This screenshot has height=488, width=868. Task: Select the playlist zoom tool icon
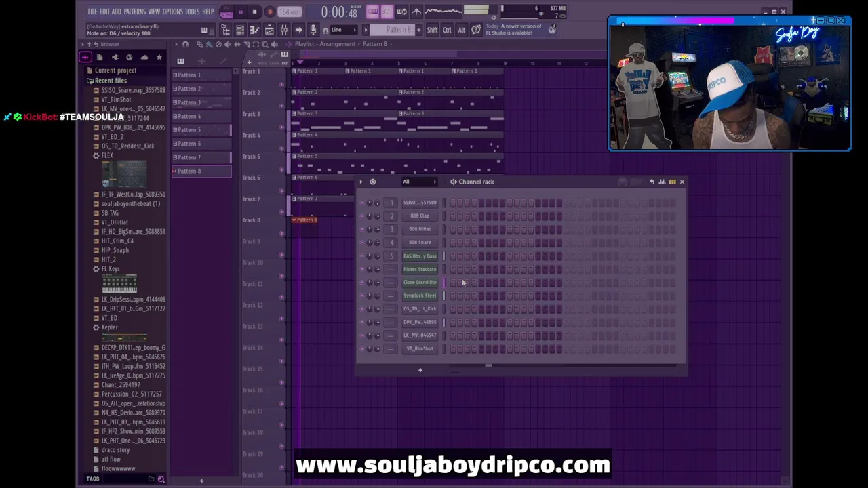click(x=265, y=45)
